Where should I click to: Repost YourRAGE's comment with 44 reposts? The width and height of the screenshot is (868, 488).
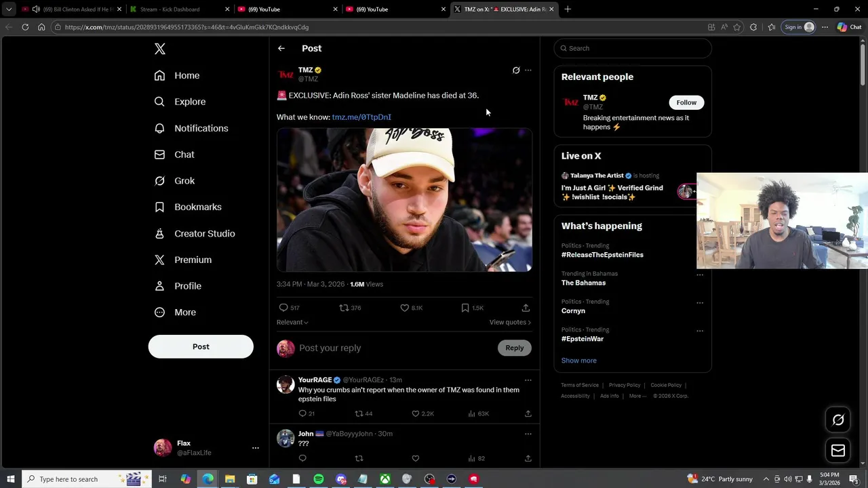[359, 413]
